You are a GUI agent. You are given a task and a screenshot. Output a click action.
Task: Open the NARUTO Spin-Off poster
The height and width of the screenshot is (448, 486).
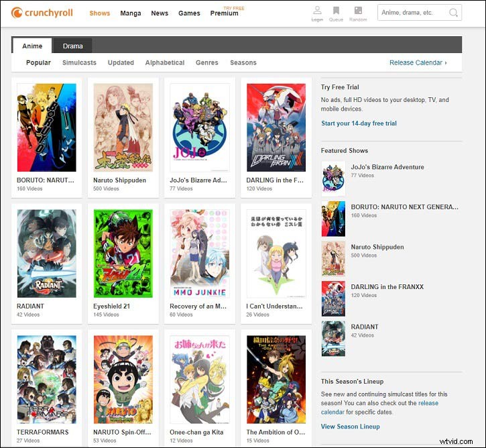123,380
